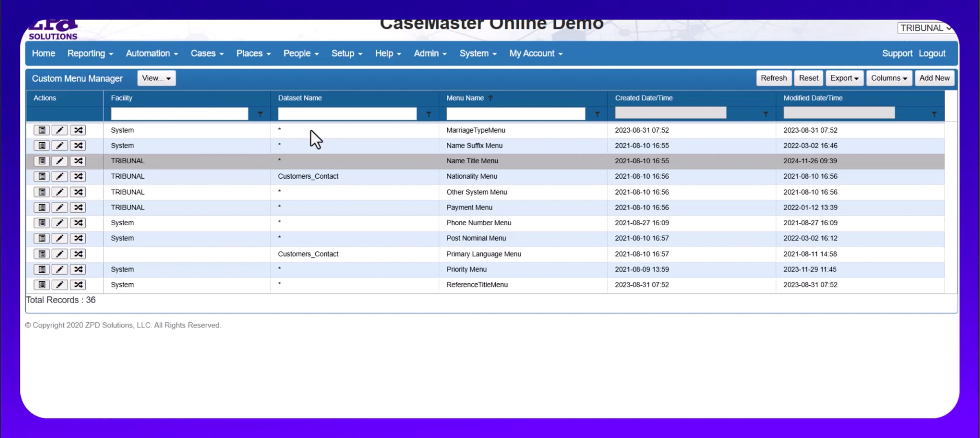Open the Automation menu
The height and width of the screenshot is (438, 980).
152,53
